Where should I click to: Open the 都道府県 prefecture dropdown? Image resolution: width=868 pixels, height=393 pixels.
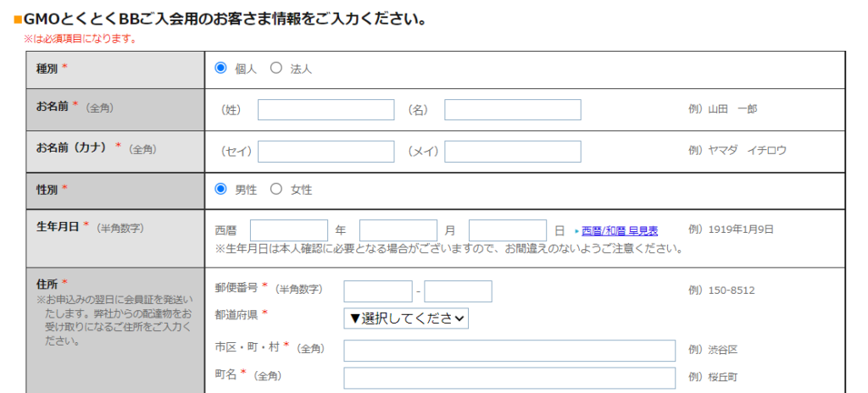coord(406,318)
